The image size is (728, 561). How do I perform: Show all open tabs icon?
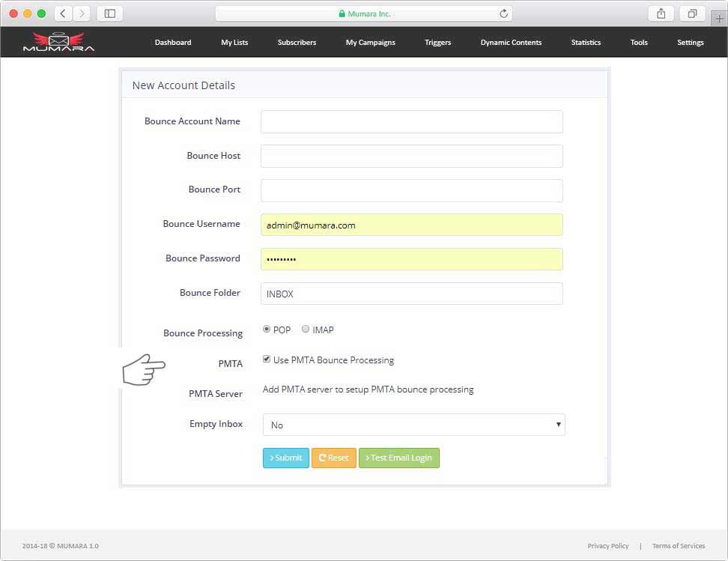click(x=691, y=13)
